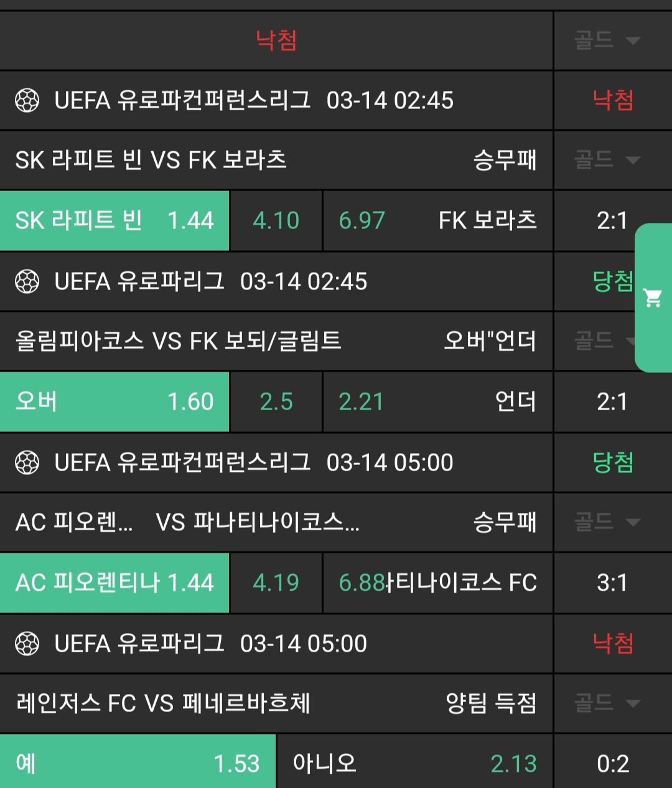
Task: Click soccer ball icon beside 올림피아코스 match league
Action: [x=27, y=281]
